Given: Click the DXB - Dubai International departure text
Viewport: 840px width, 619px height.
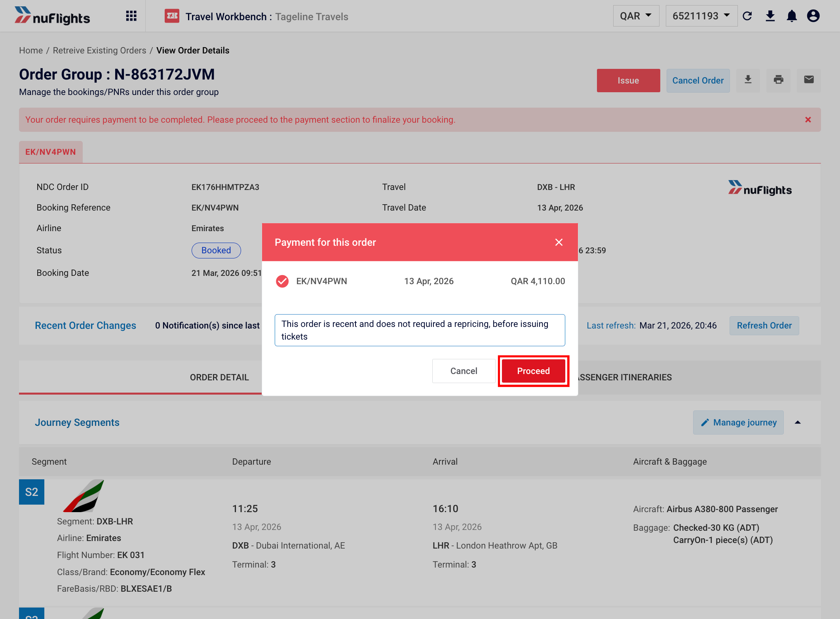Looking at the screenshot, I should click(x=289, y=545).
